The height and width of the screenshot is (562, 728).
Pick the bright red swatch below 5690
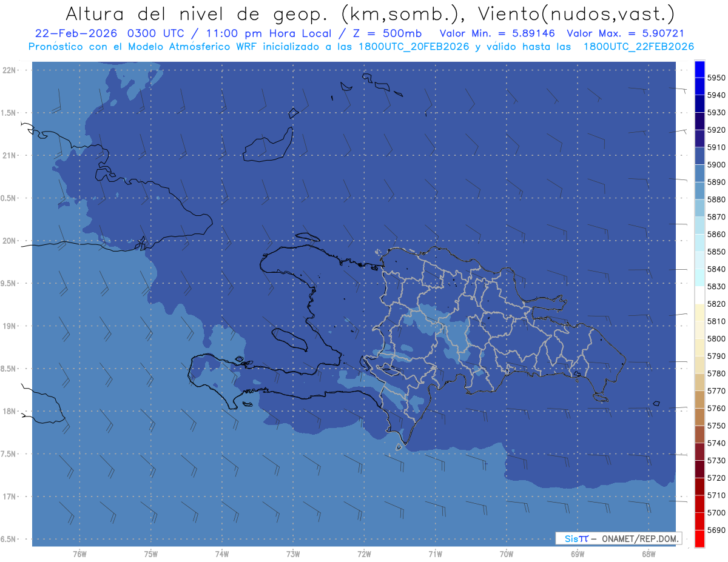pos(699,538)
